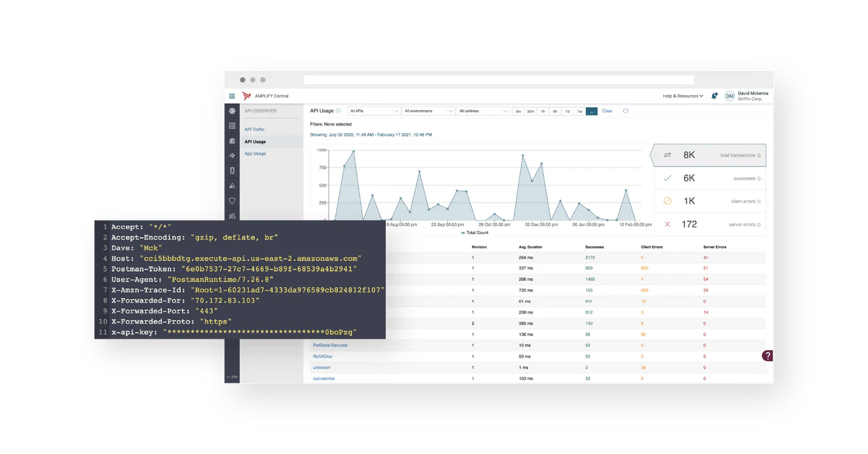Screen dimensions: 868x454
Task: Expand the All environments dropdown
Action: pyautogui.click(x=428, y=111)
